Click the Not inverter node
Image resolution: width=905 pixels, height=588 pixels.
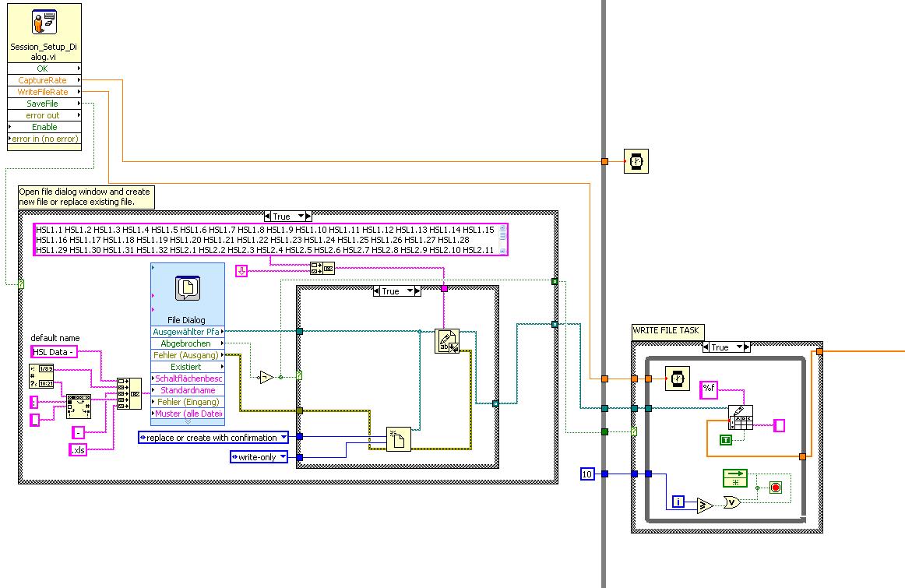coord(266,378)
